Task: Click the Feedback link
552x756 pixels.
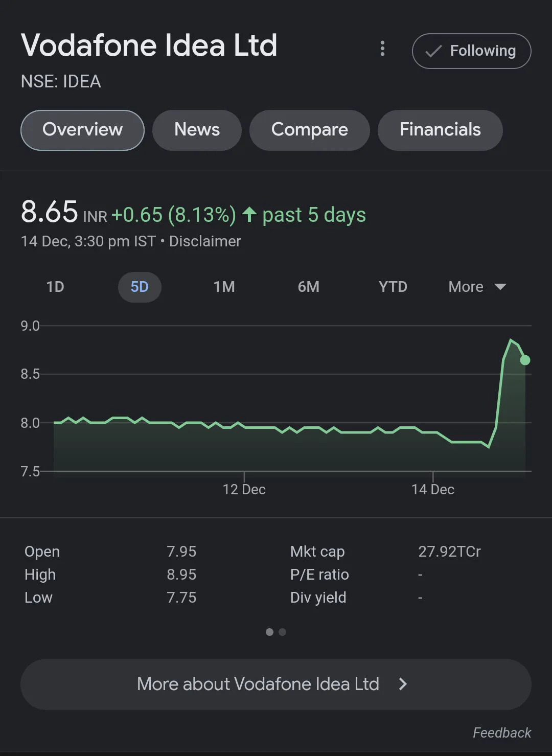Action: tap(502, 732)
